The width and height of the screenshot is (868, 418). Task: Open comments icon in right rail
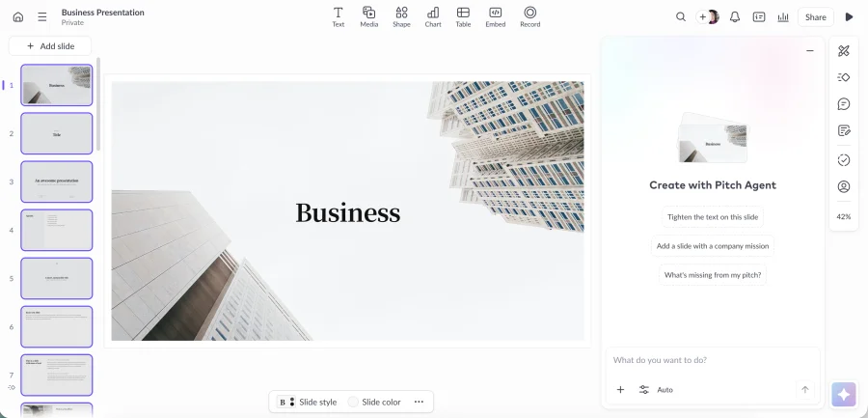pos(844,103)
